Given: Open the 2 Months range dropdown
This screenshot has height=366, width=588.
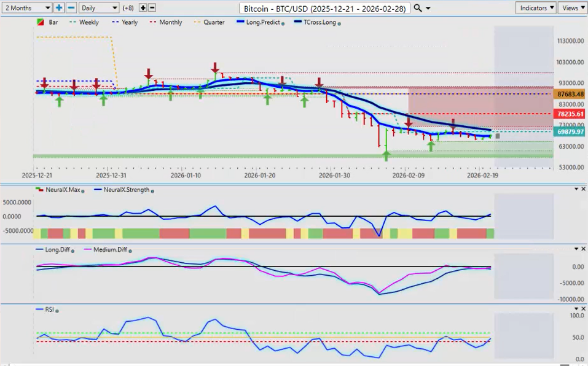Looking at the screenshot, I should 26,8.
